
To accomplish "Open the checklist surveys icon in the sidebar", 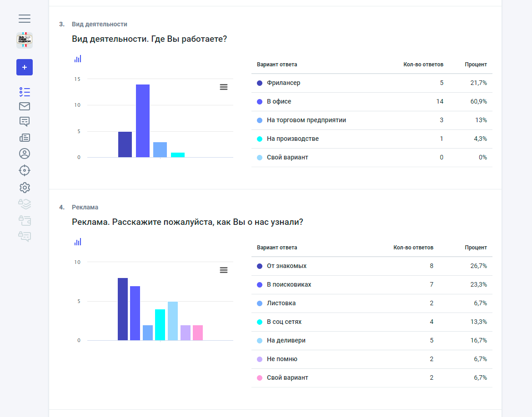I will tap(25, 92).
